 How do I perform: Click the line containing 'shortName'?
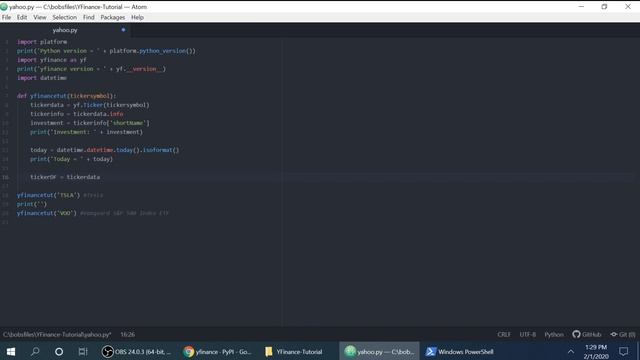pos(90,123)
